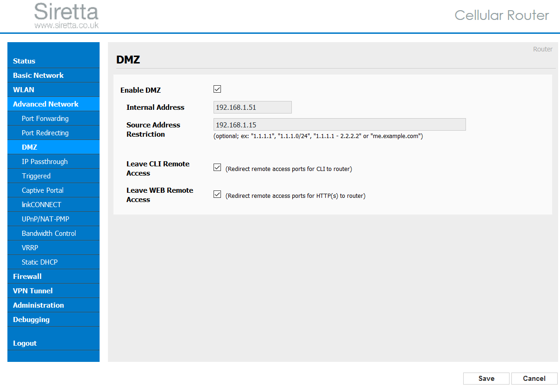
Task: Select VRRP in the sidebar
Action: pos(53,247)
